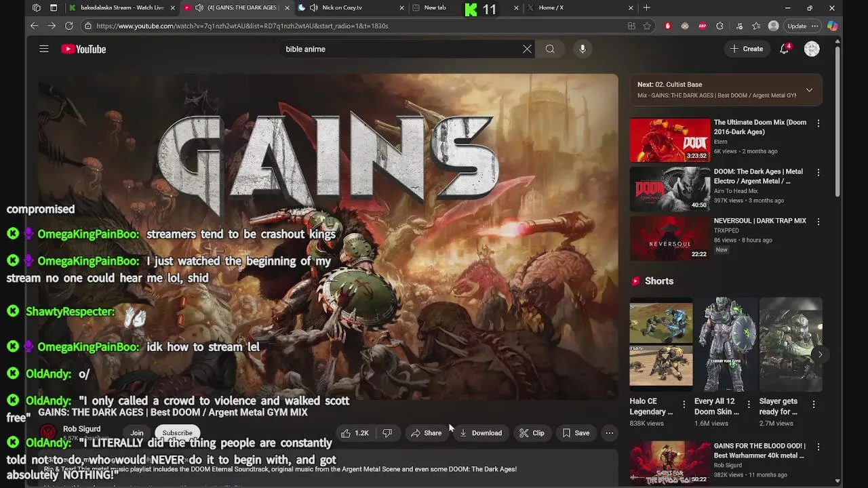868x488 pixels.
Task: Save the video to a playlist
Action: point(576,433)
